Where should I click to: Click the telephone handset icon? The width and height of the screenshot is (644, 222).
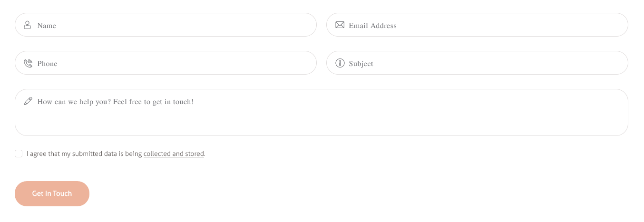pyautogui.click(x=28, y=63)
